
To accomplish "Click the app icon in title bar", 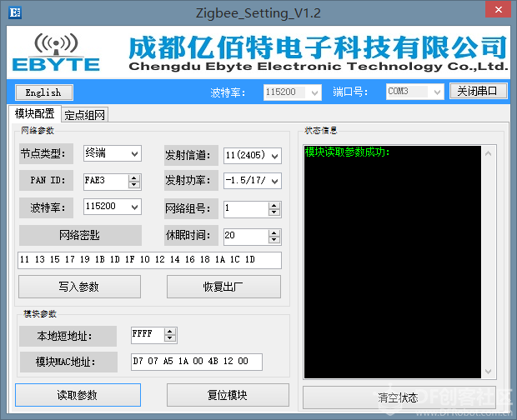I will click(15, 12).
